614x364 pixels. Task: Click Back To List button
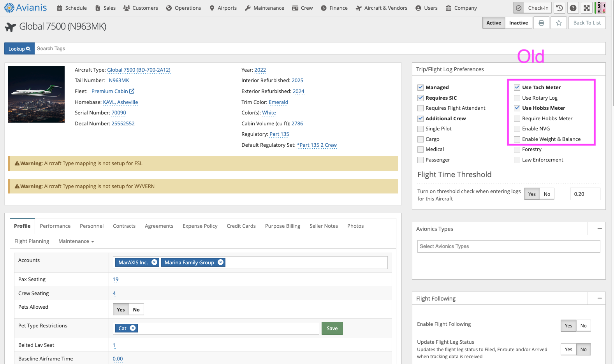[x=587, y=23]
